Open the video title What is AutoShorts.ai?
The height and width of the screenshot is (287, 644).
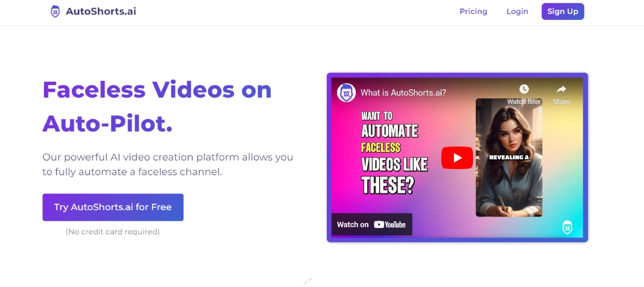[403, 93]
